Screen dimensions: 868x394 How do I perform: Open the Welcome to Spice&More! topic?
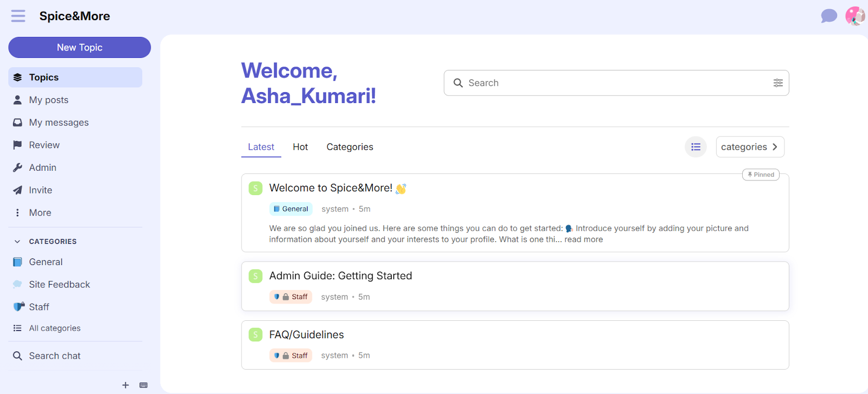coord(331,188)
